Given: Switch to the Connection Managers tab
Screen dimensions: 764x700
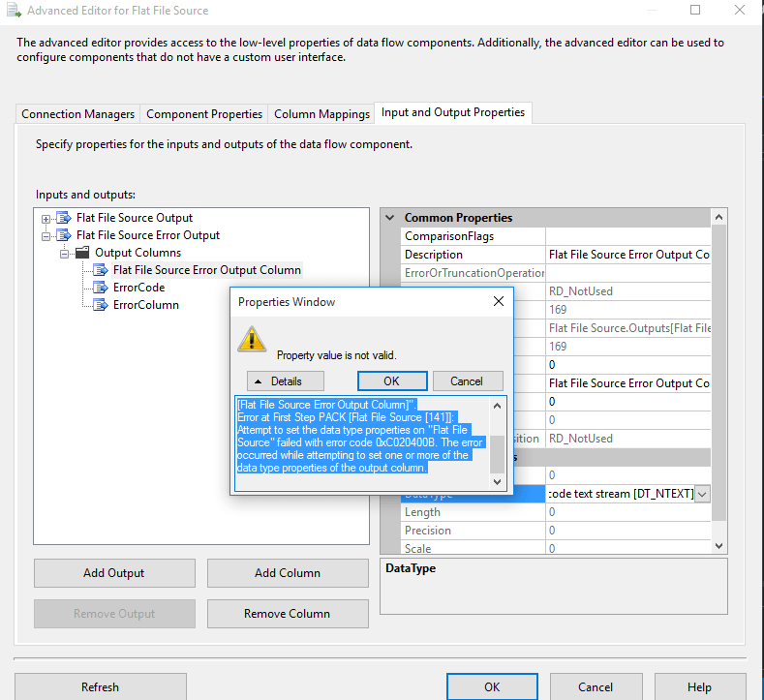Looking at the screenshot, I should pos(77,113).
